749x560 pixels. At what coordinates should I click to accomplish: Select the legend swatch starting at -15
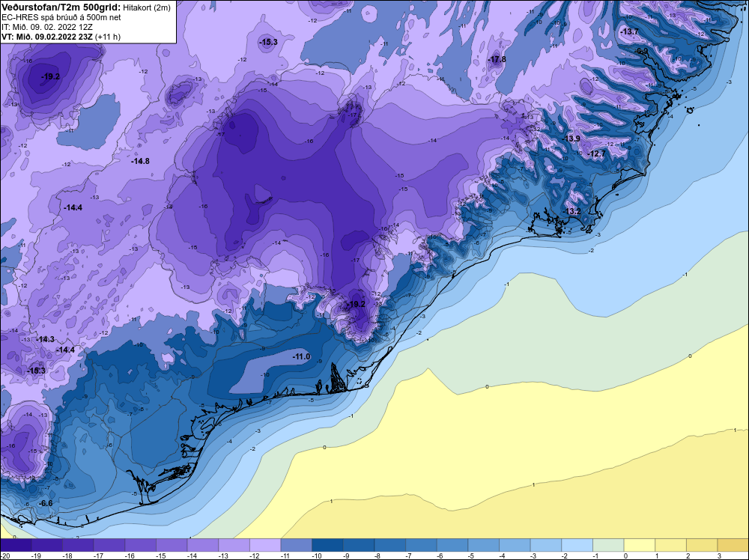pyautogui.click(x=172, y=545)
